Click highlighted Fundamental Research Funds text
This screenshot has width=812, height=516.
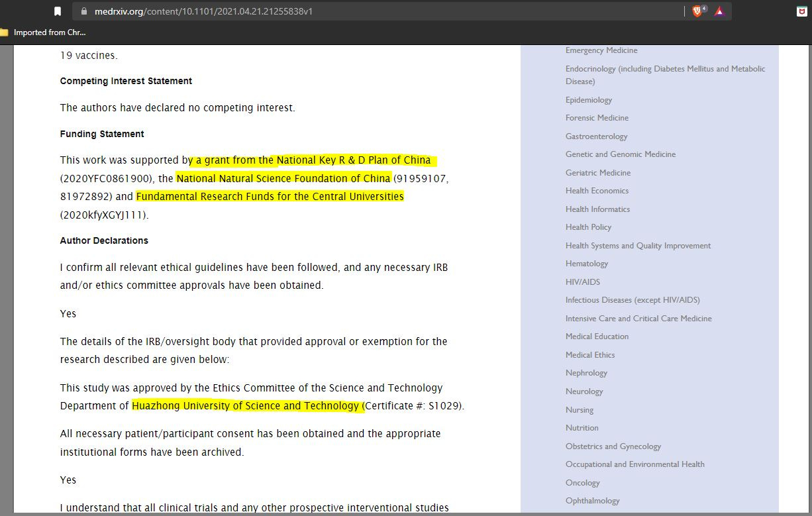(x=270, y=197)
